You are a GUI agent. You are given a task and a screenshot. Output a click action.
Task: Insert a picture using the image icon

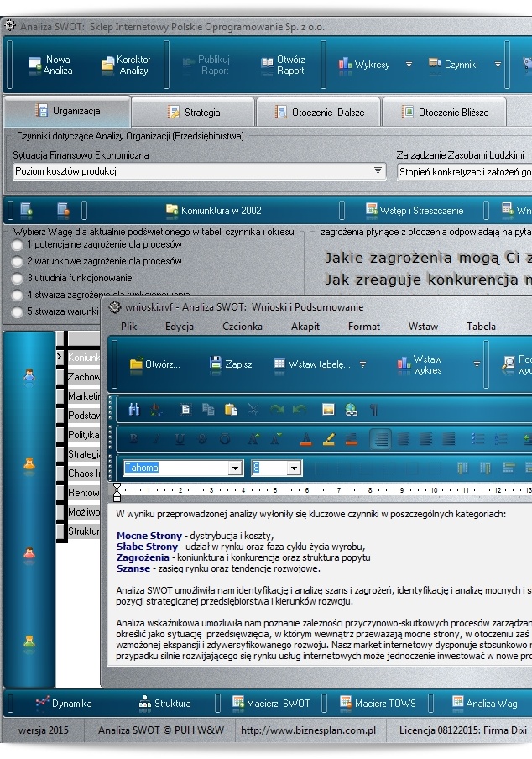point(328,410)
